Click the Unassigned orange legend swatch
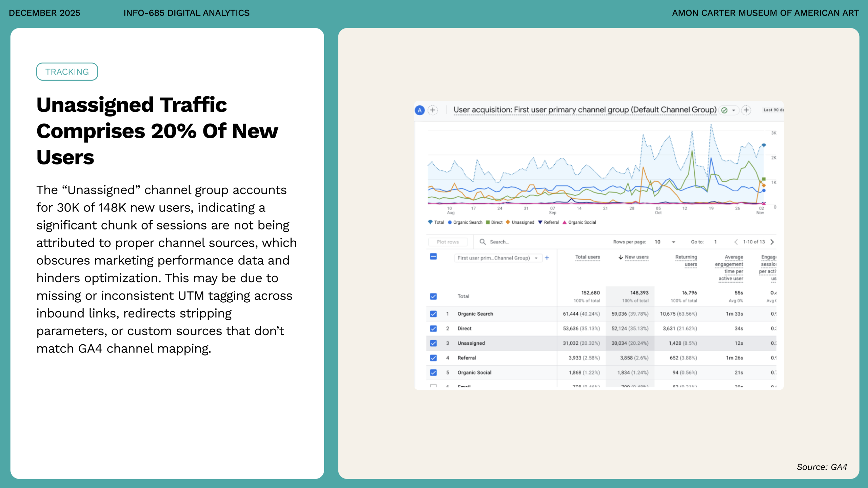Screen dimensions: 868x488 [508, 222]
